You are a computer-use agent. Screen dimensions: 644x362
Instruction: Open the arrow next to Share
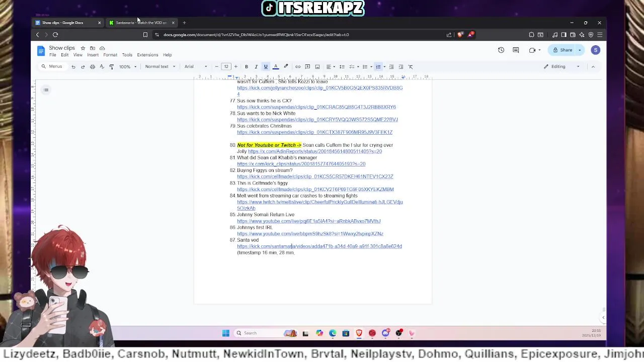[x=580, y=50]
